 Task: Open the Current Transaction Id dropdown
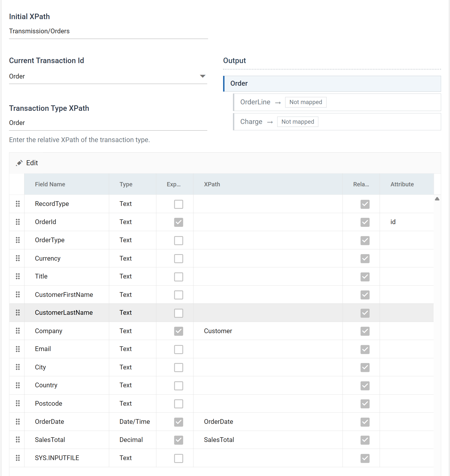(108, 76)
